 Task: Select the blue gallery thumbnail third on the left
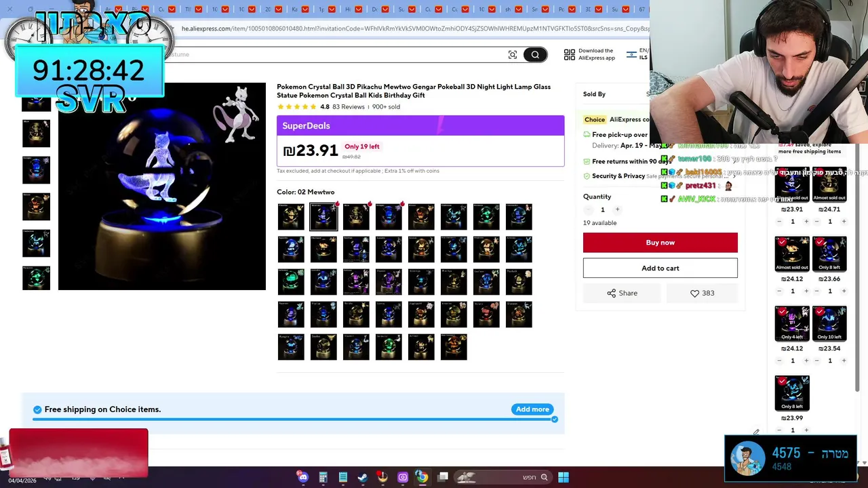pos(36,169)
